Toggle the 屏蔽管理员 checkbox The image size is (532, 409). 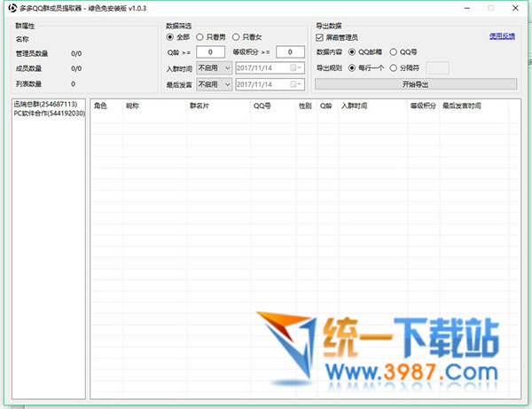point(319,37)
